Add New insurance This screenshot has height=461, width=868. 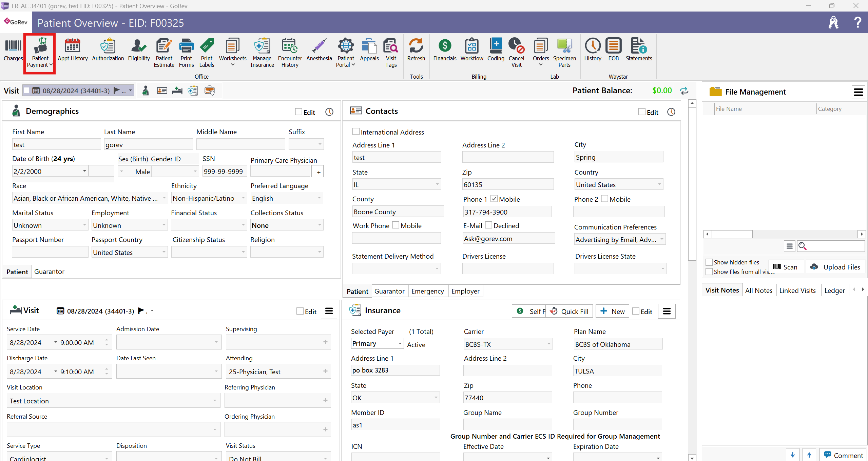coord(612,311)
